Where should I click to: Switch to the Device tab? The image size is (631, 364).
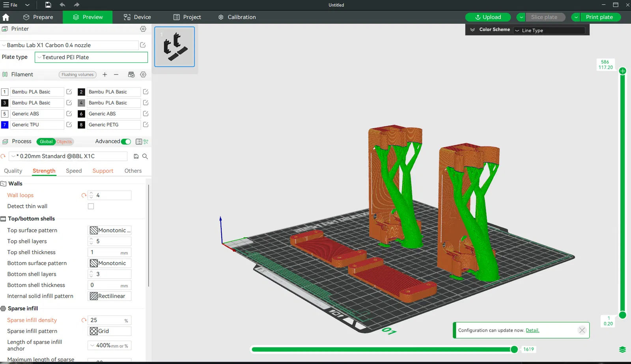(x=137, y=17)
